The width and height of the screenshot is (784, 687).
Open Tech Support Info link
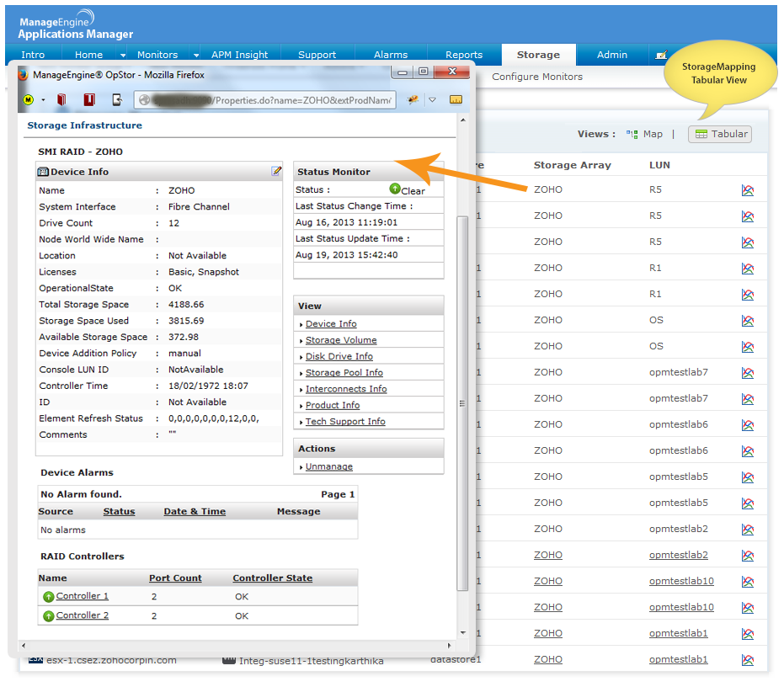click(x=345, y=422)
